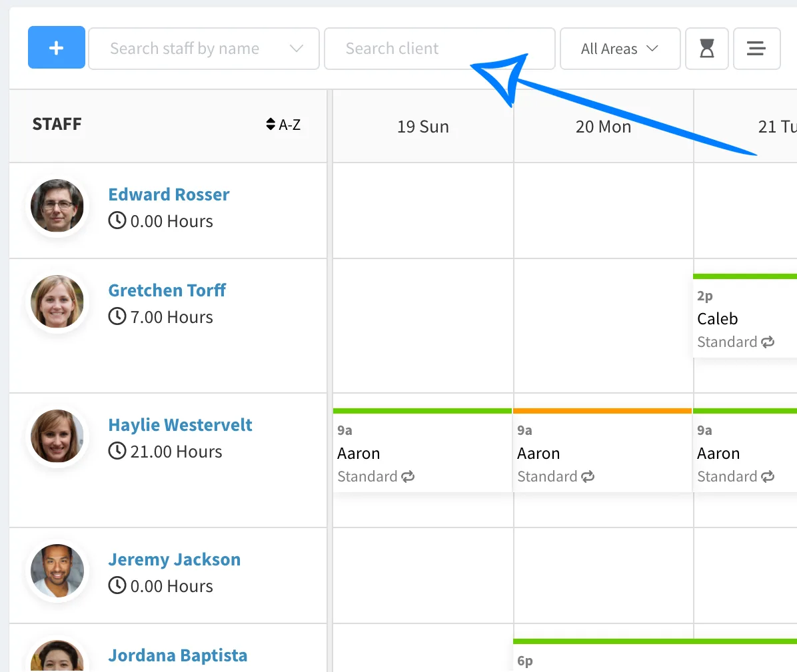797x672 pixels.
Task: Select the 20 Mon day header
Action: (x=603, y=127)
